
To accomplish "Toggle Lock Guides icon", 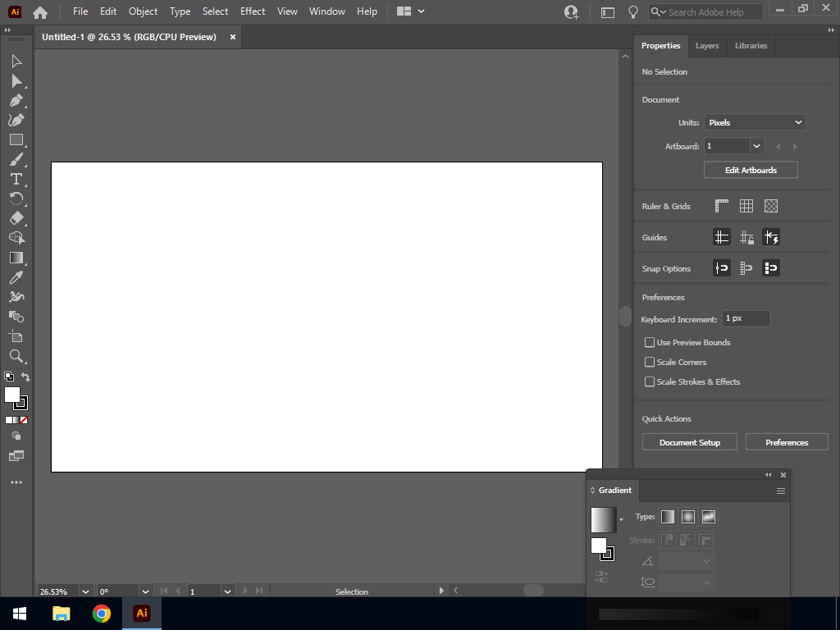I will tap(746, 237).
